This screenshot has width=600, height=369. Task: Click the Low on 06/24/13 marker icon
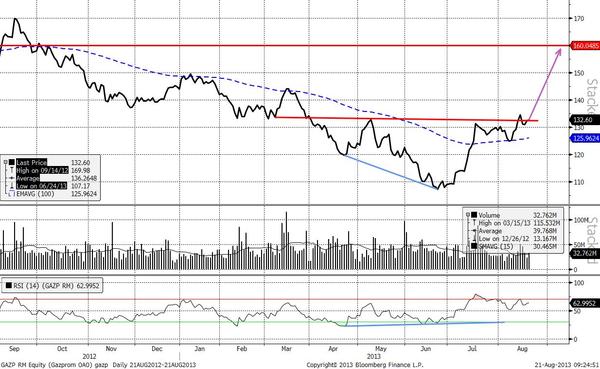click(x=12, y=186)
